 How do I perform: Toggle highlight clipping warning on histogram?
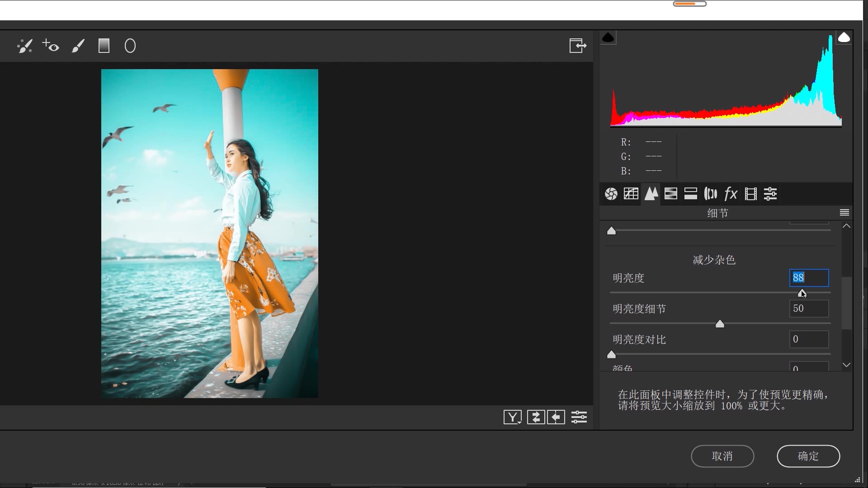click(844, 38)
